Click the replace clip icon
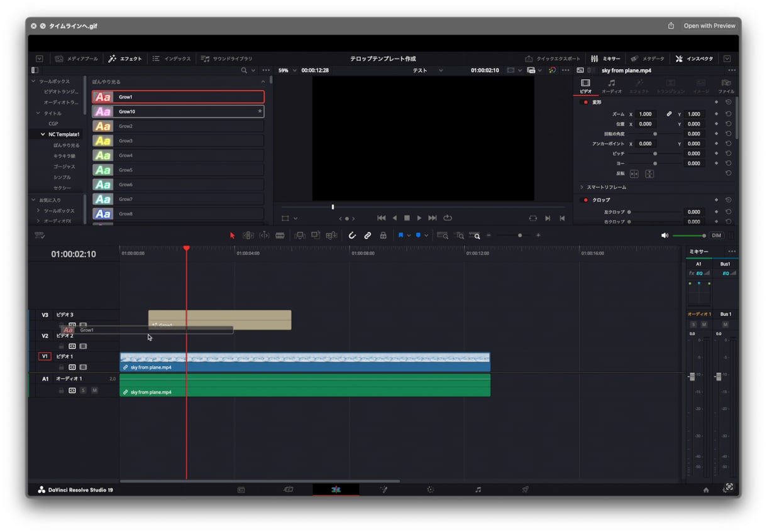The image size is (767, 532). point(331,236)
